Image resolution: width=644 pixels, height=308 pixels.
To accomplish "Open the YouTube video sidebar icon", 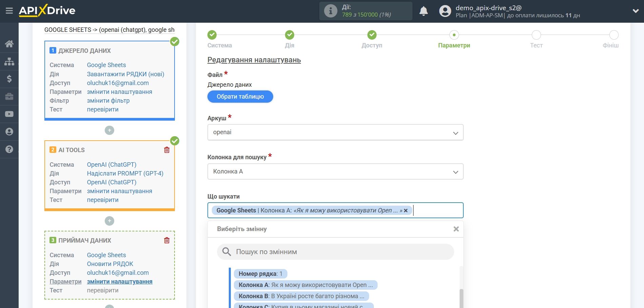I will pos(9,114).
